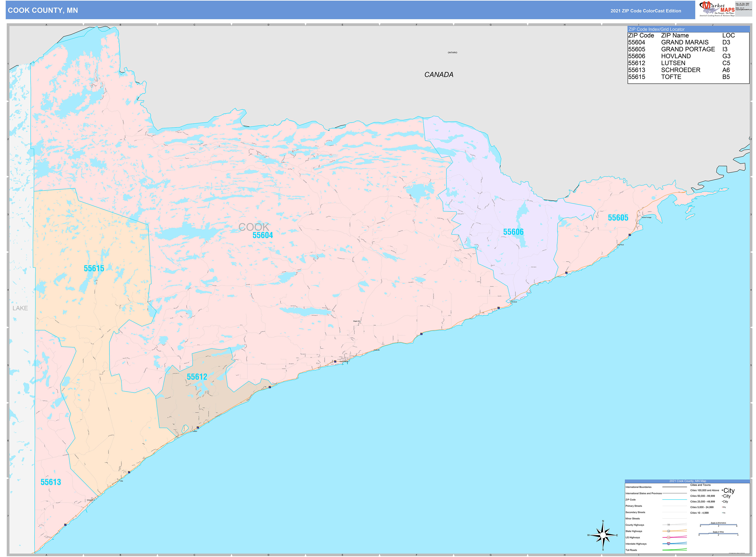Click the US Highways shield symbol in legend
The height and width of the screenshot is (557, 756).
[x=668, y=537]
